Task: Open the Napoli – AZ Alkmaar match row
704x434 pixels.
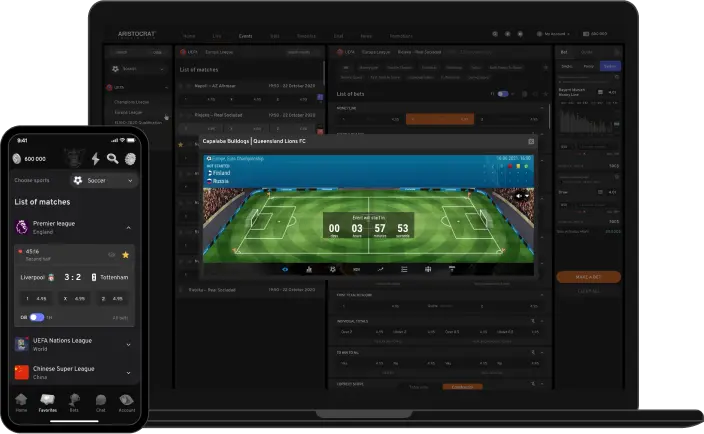Action: click(249, 86)
